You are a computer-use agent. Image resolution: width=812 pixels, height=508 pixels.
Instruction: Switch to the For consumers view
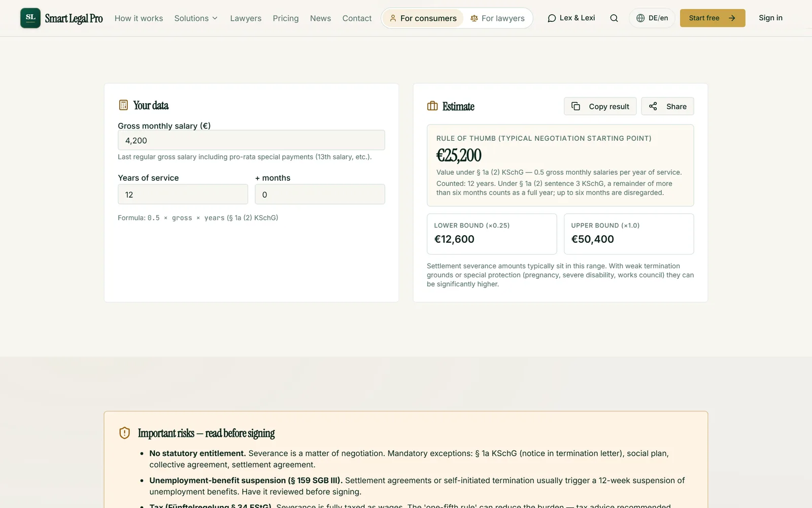(423, 18)
